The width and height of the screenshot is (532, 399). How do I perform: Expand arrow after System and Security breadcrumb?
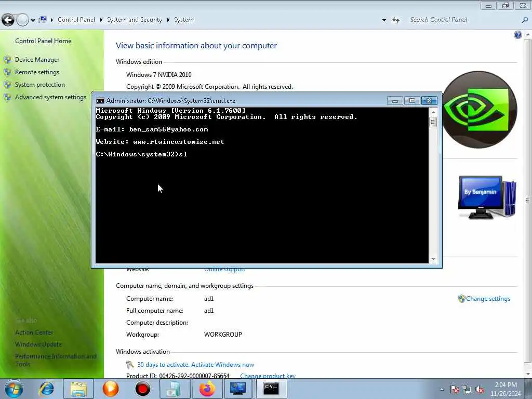[168, 20]
